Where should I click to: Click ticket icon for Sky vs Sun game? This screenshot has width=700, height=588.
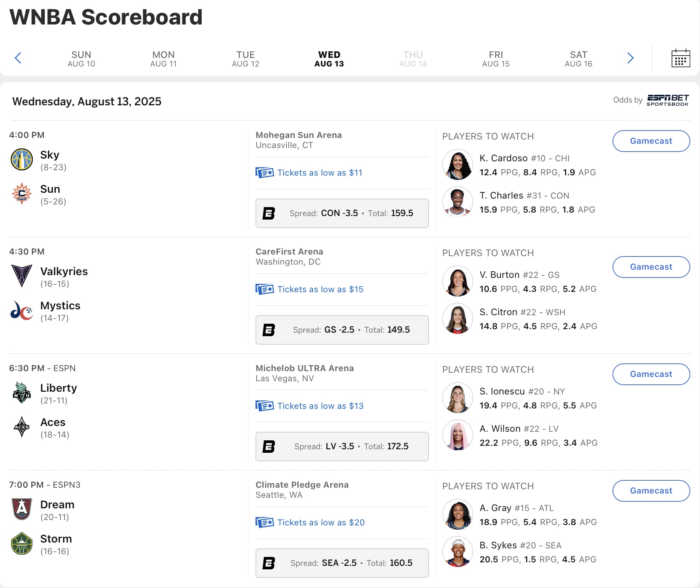[x=265, y=173]
